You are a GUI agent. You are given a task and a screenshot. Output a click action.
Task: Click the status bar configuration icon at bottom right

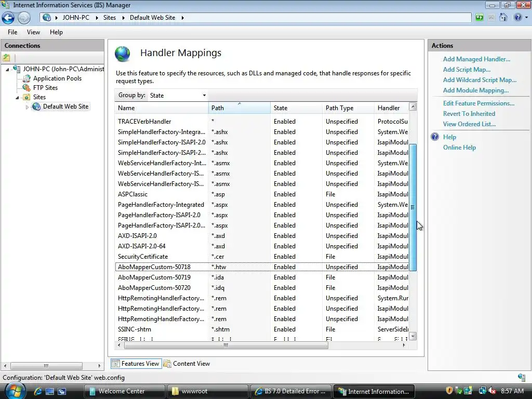pyautogui.click(x=522, y=377)
